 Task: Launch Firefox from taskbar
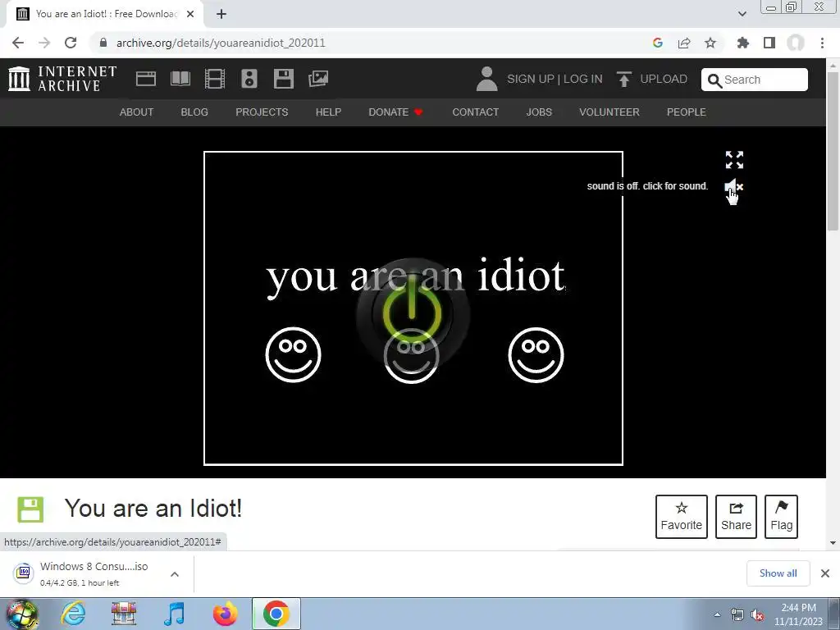[225, 614]
